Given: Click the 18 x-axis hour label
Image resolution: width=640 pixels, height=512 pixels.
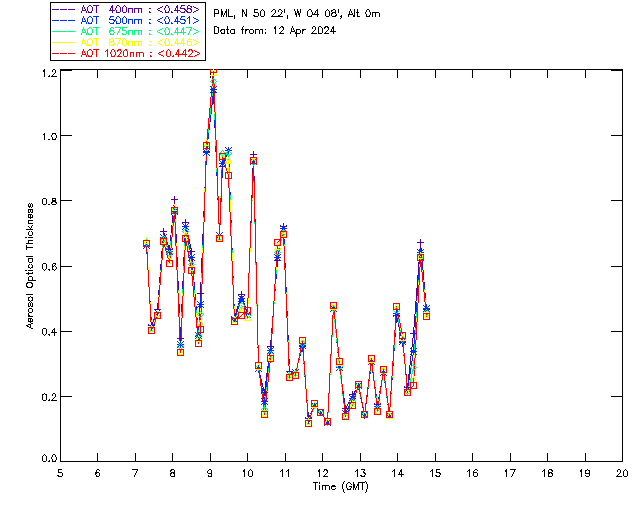Looking at the screenshot, I should (x=547, y=473).
